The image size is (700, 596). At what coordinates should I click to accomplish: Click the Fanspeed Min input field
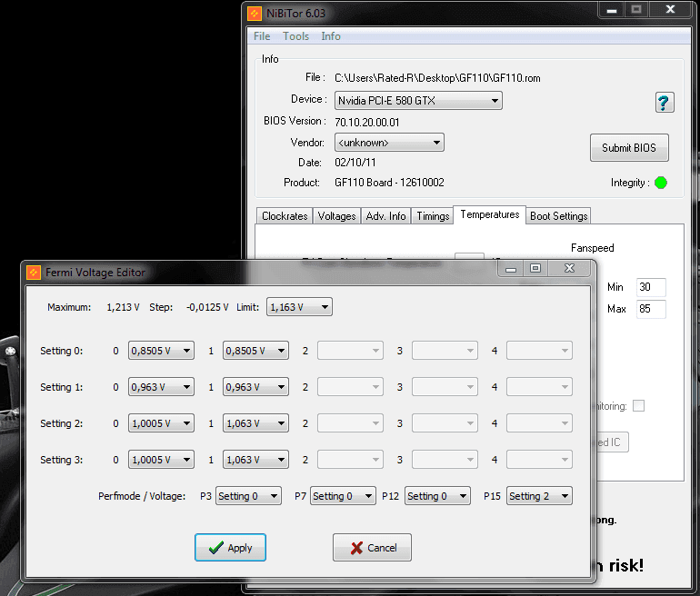click(651, 287)
